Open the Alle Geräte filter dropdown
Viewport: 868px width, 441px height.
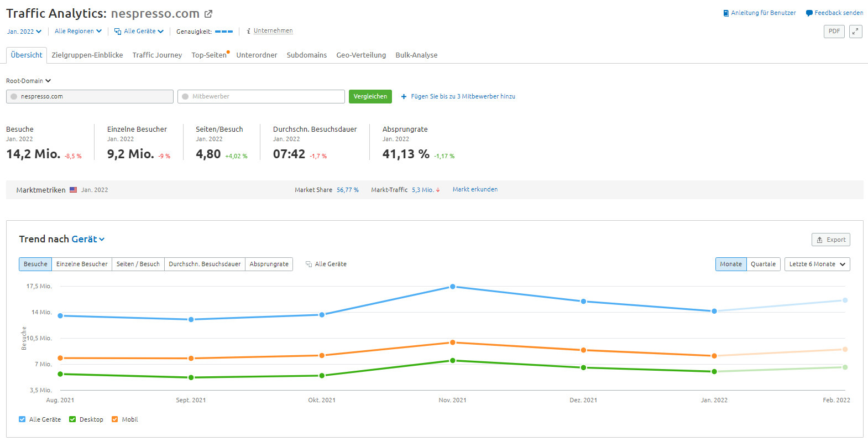coord(139,31)
